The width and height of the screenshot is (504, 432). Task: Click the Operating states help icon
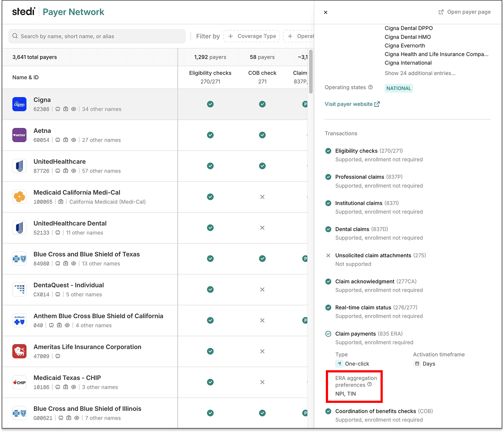(x=370, y=87)
